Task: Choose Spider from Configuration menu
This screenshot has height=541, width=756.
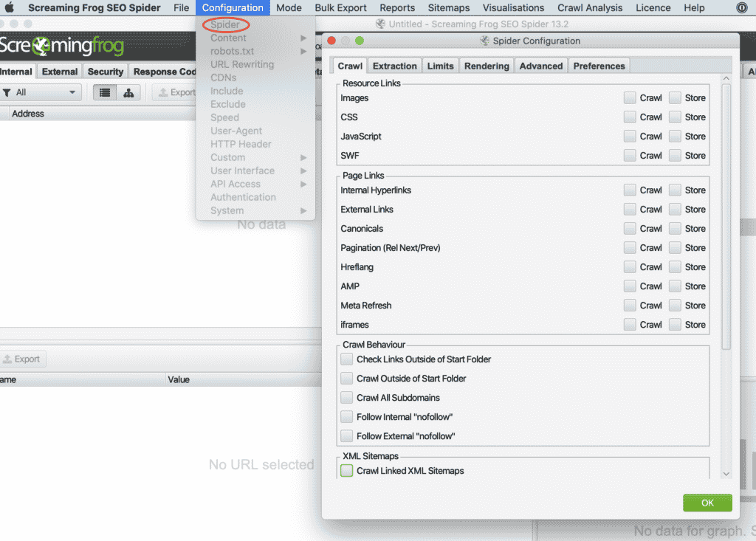Action: 225,24
